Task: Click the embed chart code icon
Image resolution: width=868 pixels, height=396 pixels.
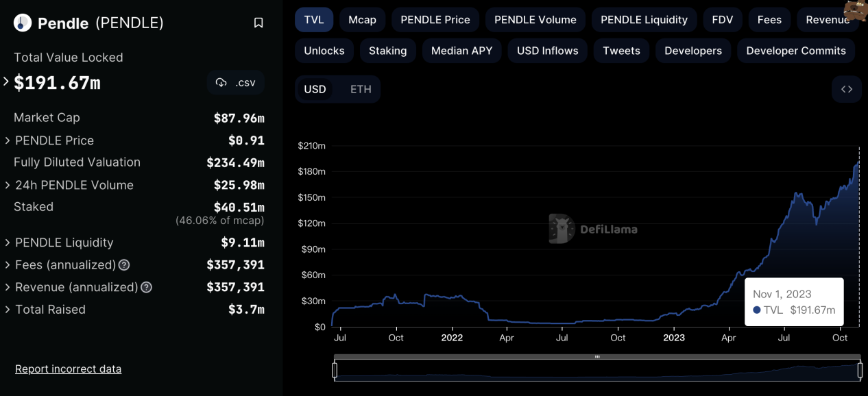Action: click(x=847, y=89)
